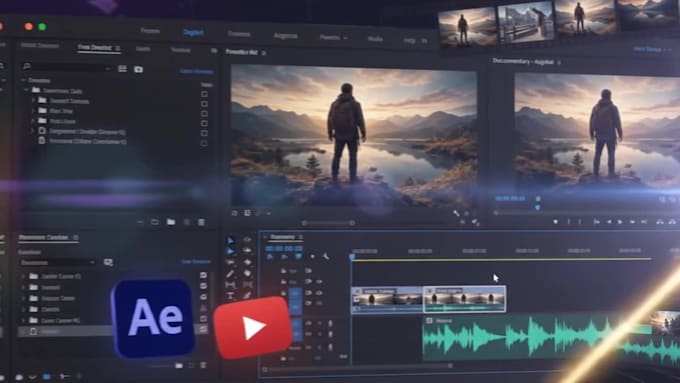
Task: Select the underlined active Project panel tab
Action: click(98, 48)
